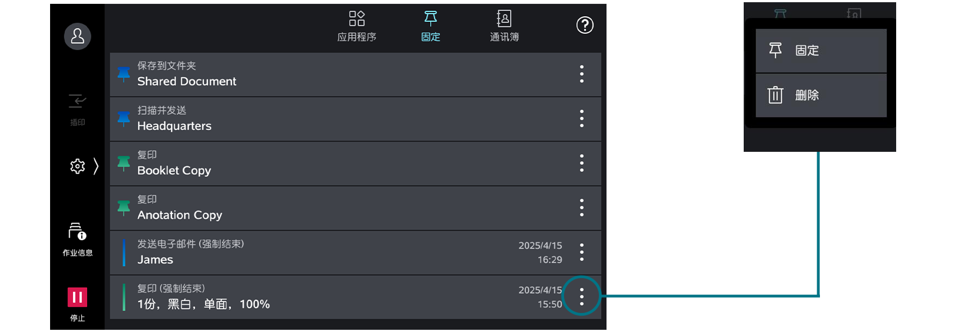Choose Delete (删除) in popup menu
This screenshot has height=332, width=980.
(x=820, y=95)
